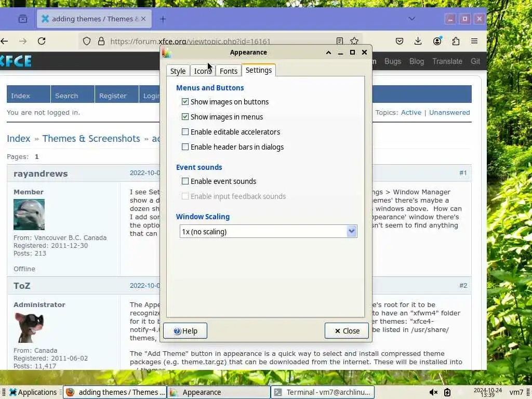Image resolution: width=532 pixels, height=399 pixels.
Task: Open Firefox hamburger menu
Action: (474, 41)
